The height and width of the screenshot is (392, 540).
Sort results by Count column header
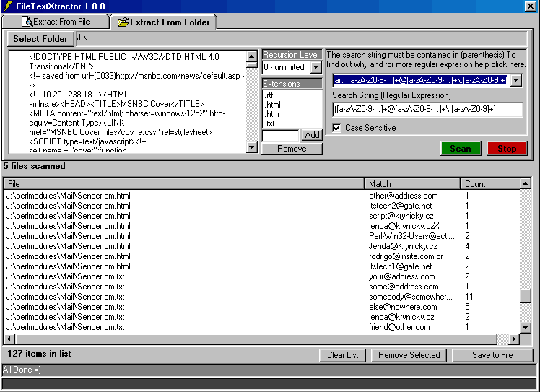(x=491, y=184)
